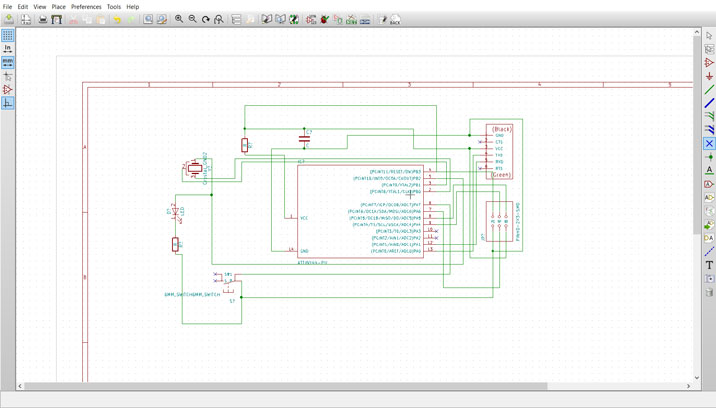Open the Library editor book icon
The image size is (716, 408).
coord(267,19)
